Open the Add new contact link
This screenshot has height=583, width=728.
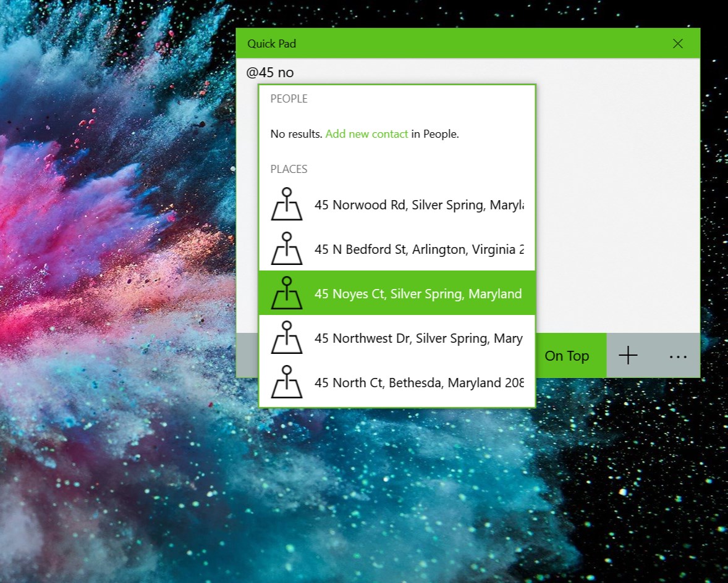coord(366,134)
